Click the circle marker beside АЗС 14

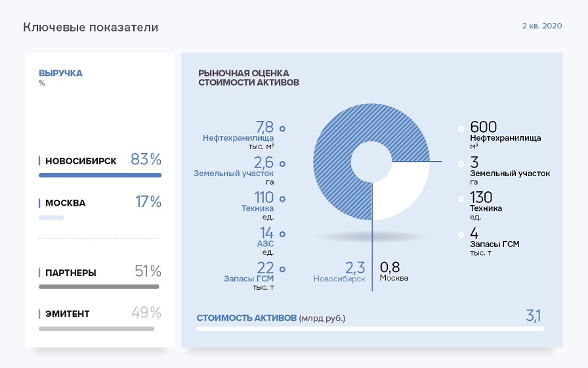[282, 234]
